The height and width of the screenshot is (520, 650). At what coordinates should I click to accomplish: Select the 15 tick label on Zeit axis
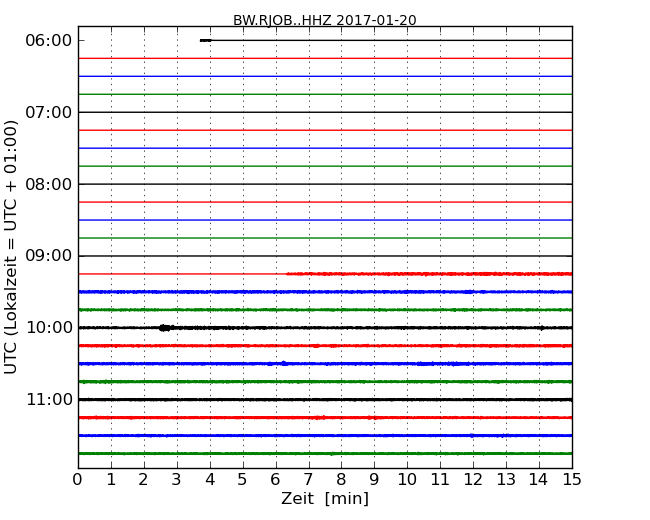(x=572, y=480)
